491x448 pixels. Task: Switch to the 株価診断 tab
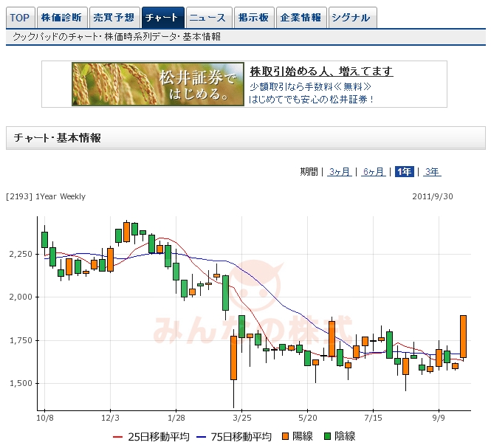pos(61,18)
